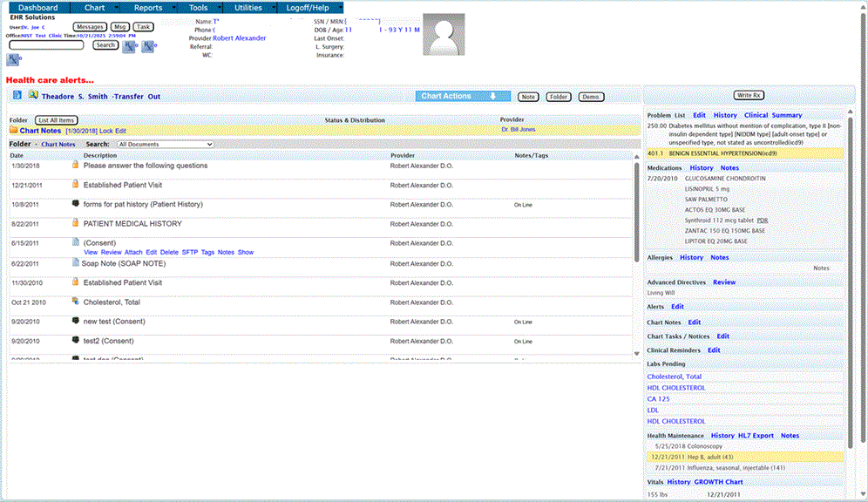Viewport: 868px width, 502px height.
Task: Click the orange Chart Notes folder icon
Action: point(13,130)
